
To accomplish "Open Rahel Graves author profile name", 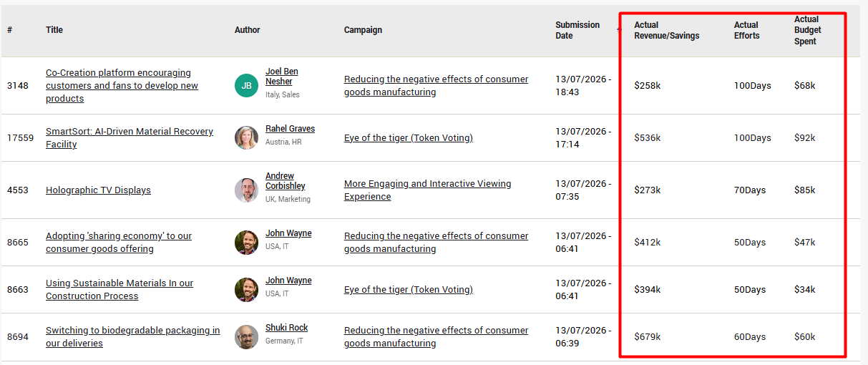I will point(290,129).
